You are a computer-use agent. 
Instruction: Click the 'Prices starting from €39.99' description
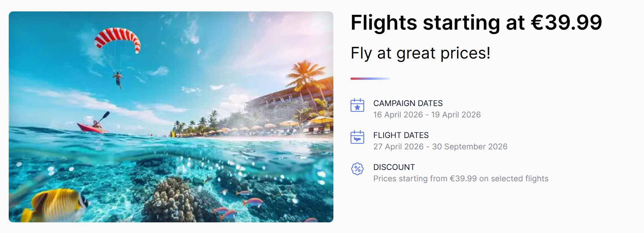pyautogui.click(x=461, y=179)
